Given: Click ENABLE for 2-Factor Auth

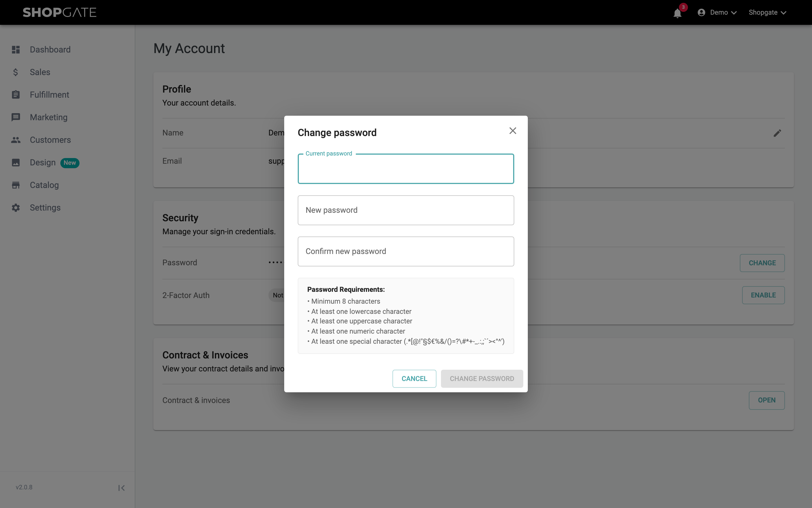Looking at the screenshot, I should (x=763, y=295).
